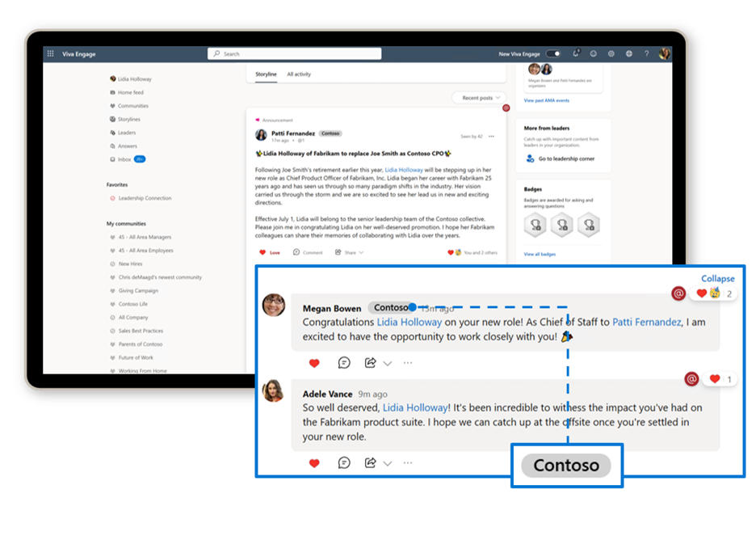Like Adele Vance's comment with the heart
Image resolution: width=756 pixels, height=536 pixels.
click(314, 463)
